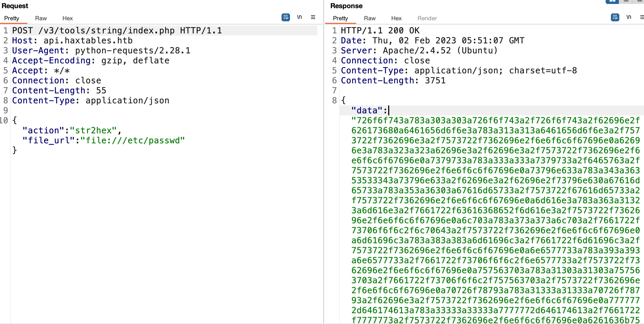
Task: Click the POST request line
Action: click(x=117, y=31)
